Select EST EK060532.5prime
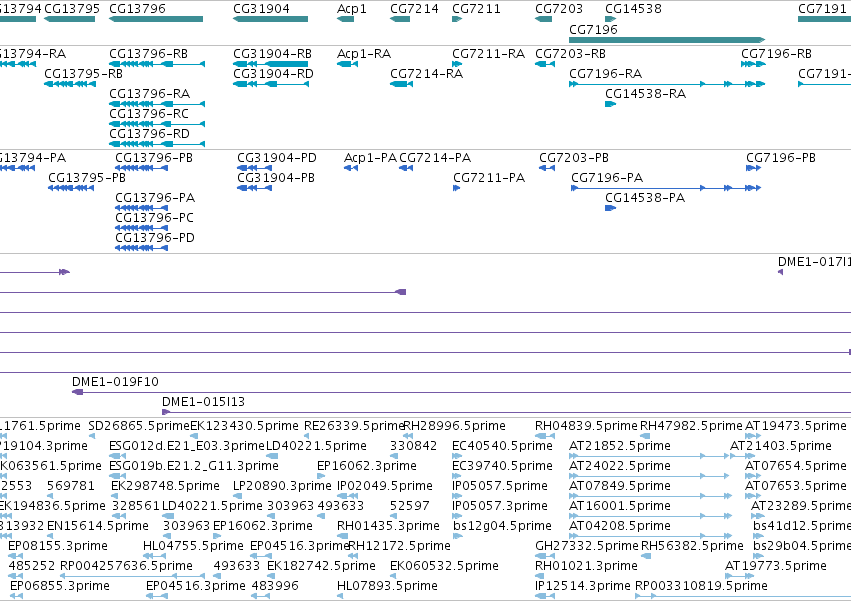This screenshot has height=601, width=851. tap(394, 576)
